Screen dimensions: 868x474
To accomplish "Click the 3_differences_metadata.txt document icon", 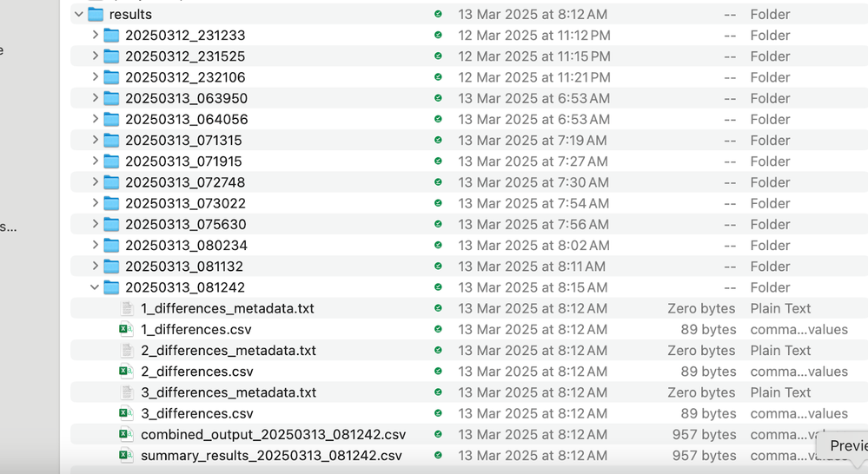I will coord(127,392).
